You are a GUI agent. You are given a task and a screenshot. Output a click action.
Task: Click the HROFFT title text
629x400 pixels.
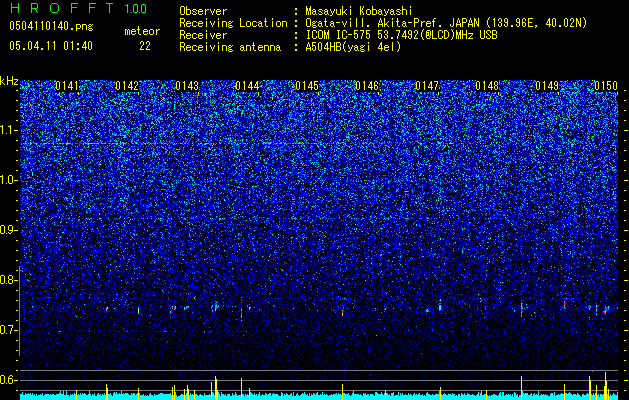tap(62, 8)
